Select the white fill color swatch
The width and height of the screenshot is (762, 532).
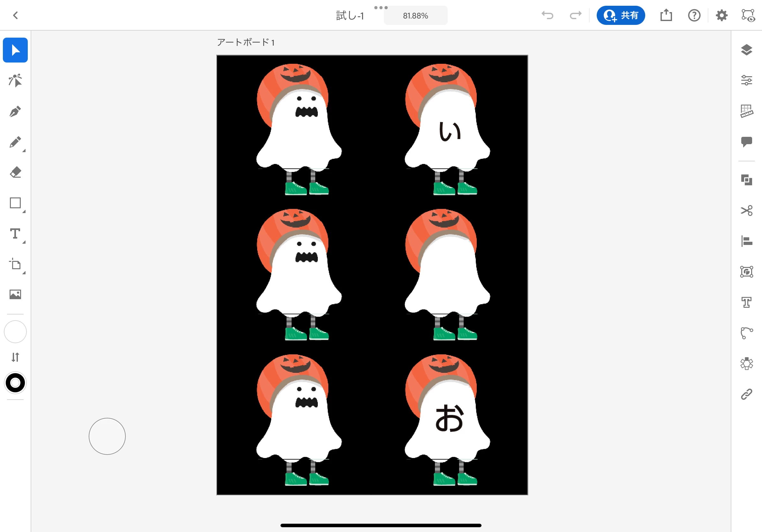[x=15, y=331]
